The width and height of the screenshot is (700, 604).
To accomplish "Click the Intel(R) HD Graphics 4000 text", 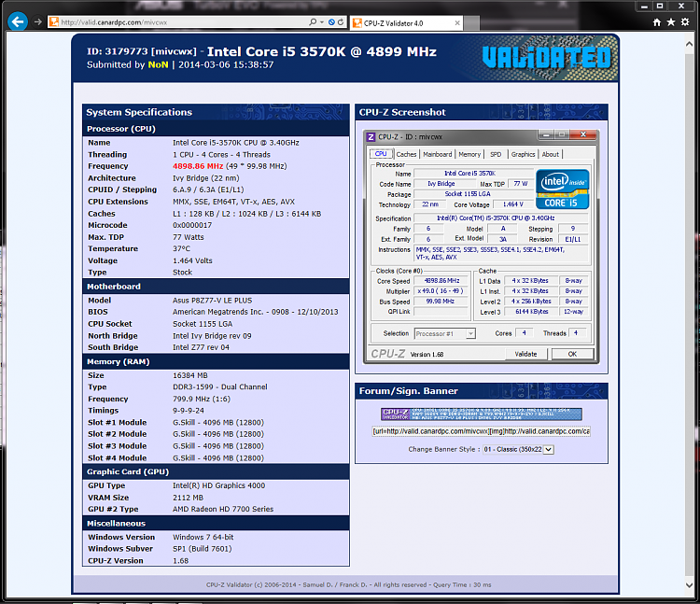I will 218,485.
